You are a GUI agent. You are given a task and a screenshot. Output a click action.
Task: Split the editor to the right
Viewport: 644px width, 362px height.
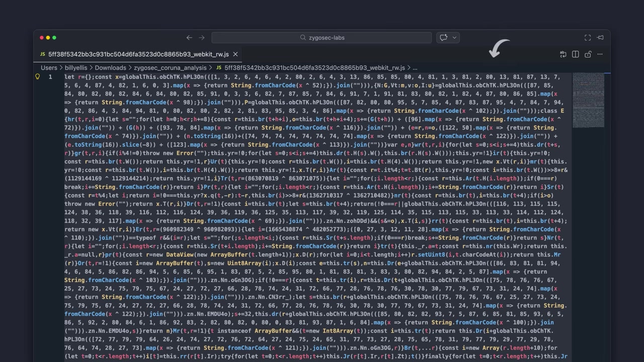pos(576,54)
